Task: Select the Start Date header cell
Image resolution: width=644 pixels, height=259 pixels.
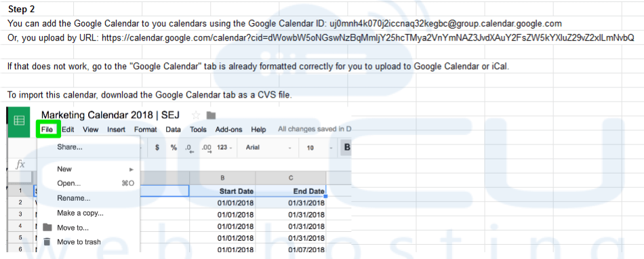Action: [222, 191]
